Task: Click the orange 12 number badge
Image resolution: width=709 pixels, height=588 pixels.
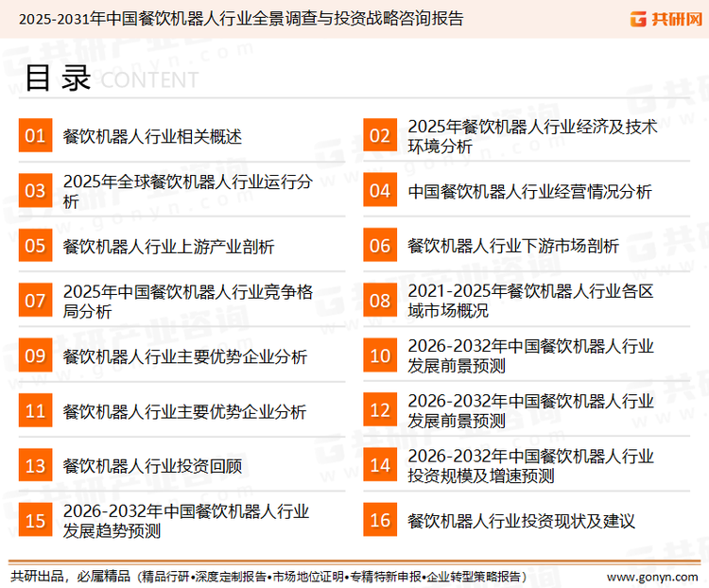Action: [x=379, y=411]
